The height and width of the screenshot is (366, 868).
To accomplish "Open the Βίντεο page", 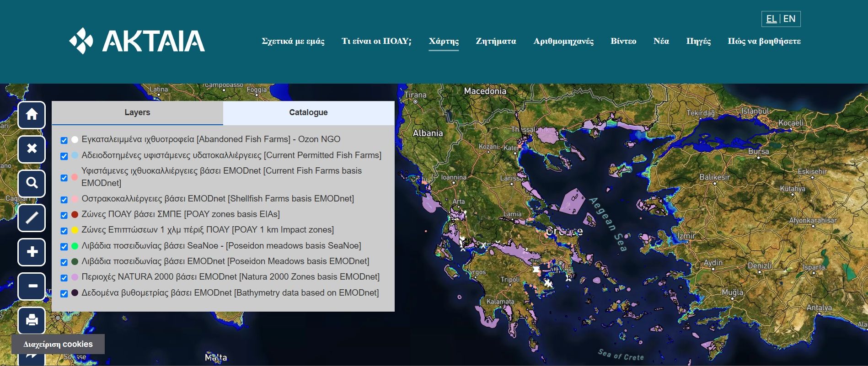I will coord(623,41).
